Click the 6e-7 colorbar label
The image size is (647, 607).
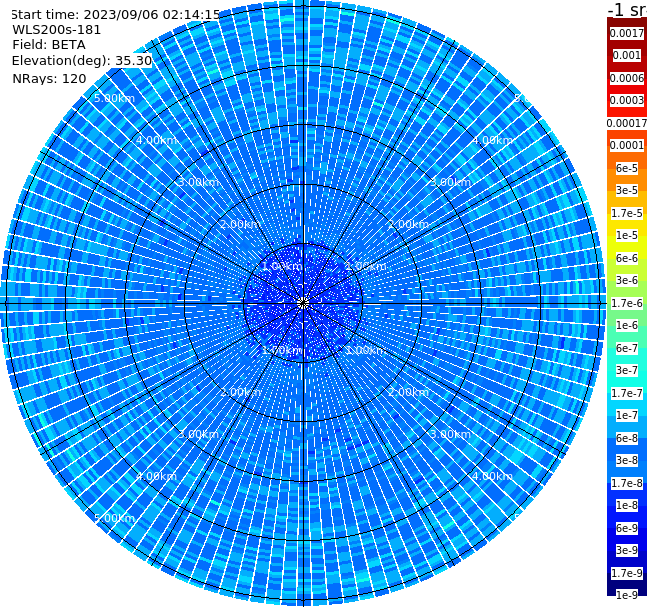[x=627, y=348]
